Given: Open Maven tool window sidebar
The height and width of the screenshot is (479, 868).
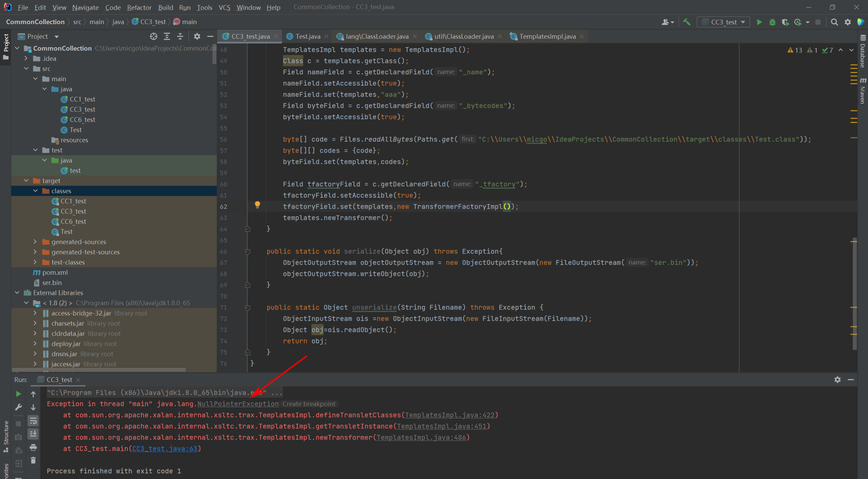Looking at the screenshot, I should 863,90.
